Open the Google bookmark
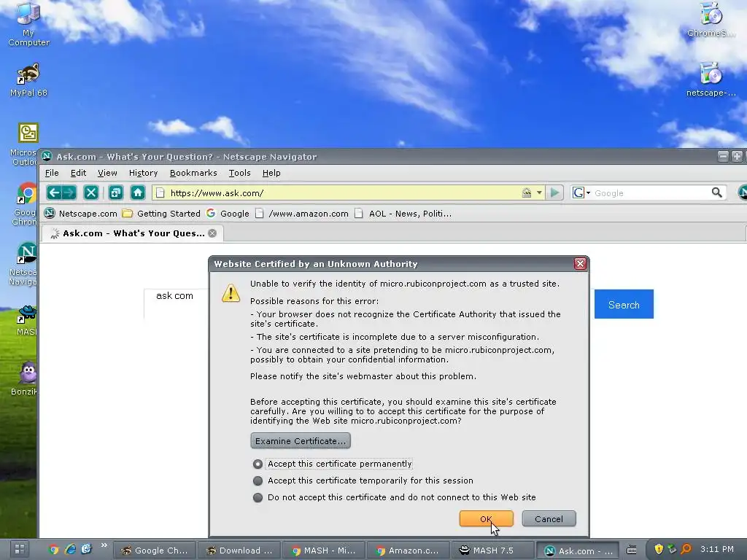The width and height of the screenshot is (747, 560). pos(228,214)
